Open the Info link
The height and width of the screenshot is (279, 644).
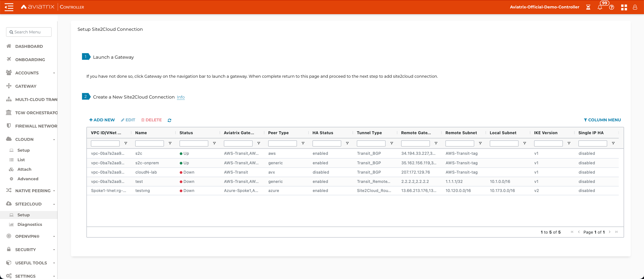[x=180, y=97]
